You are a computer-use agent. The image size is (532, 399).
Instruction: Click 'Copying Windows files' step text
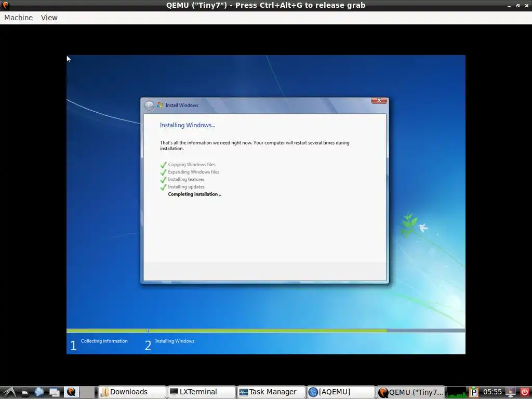coord(192,165)
